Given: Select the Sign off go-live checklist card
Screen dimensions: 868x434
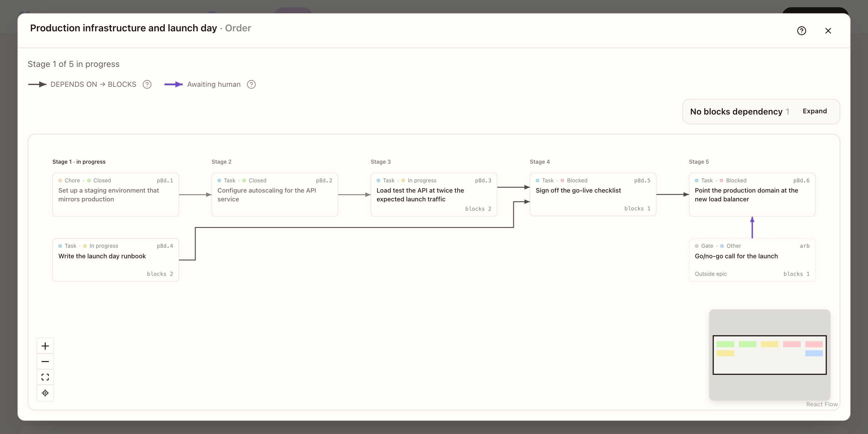Looking at the screenshot, I should tap(593, 194).
